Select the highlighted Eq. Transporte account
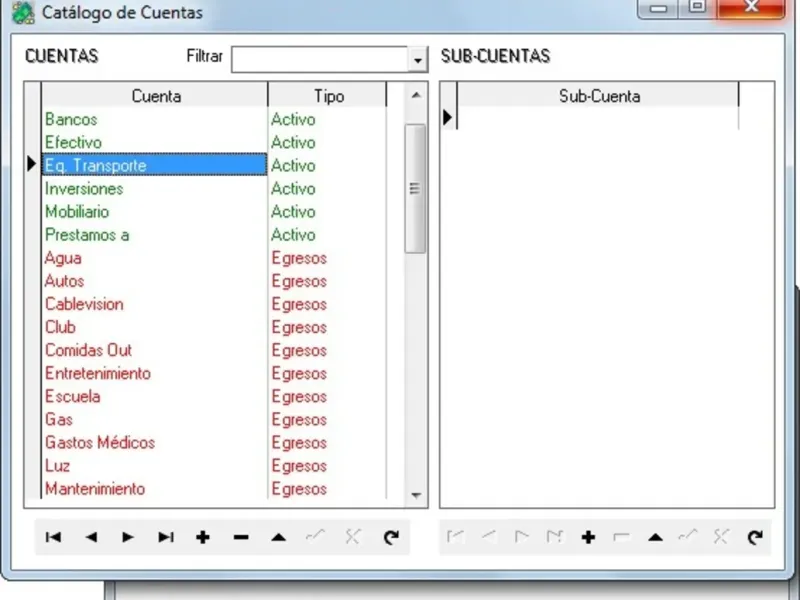 click(155, 165)
